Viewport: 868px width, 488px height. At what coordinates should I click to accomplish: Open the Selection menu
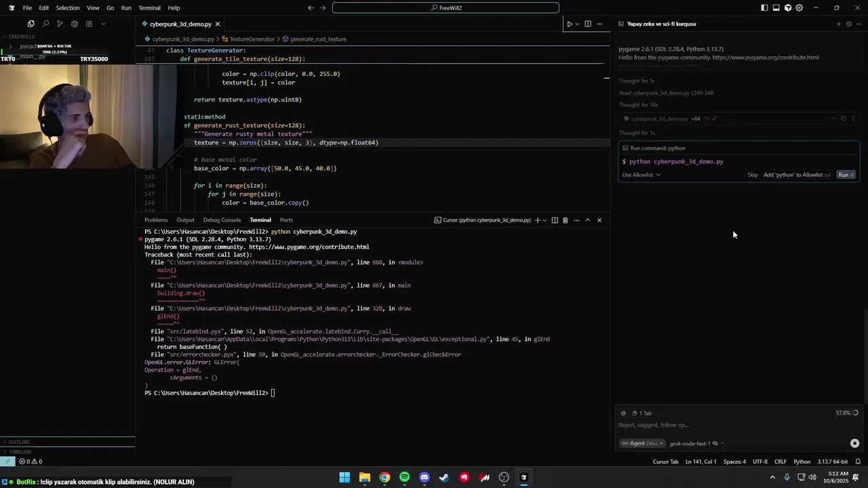[67, 8]
